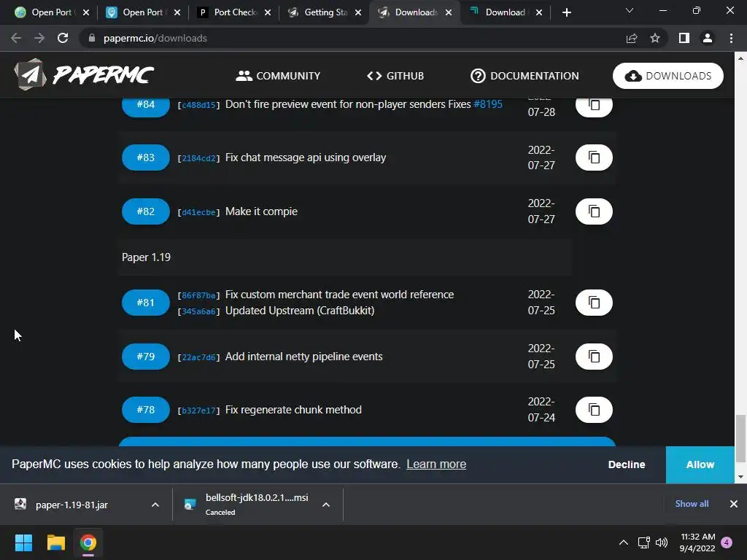
Task: Click the Downloads button in header
Action: 668,76
